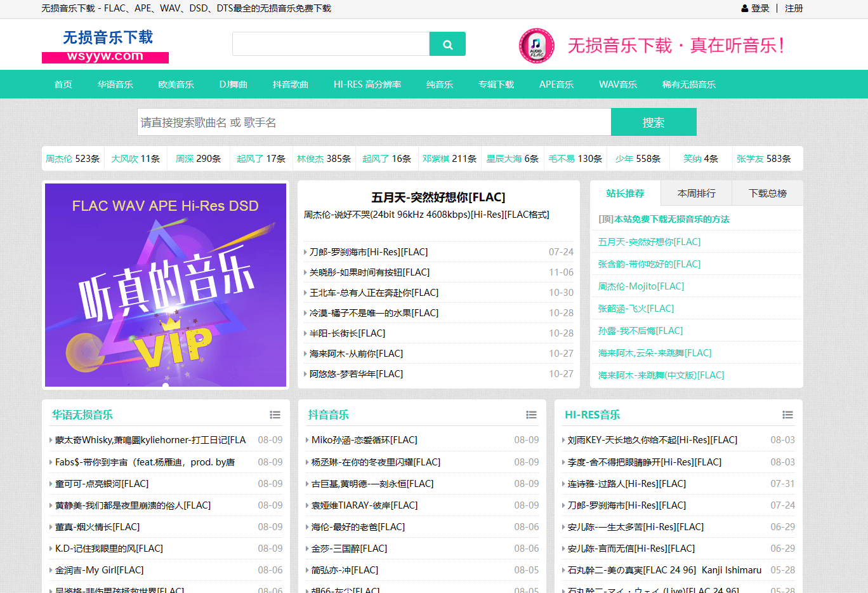Go to the DJ舞曲 section
868x593 pixels.
[233, 84]
